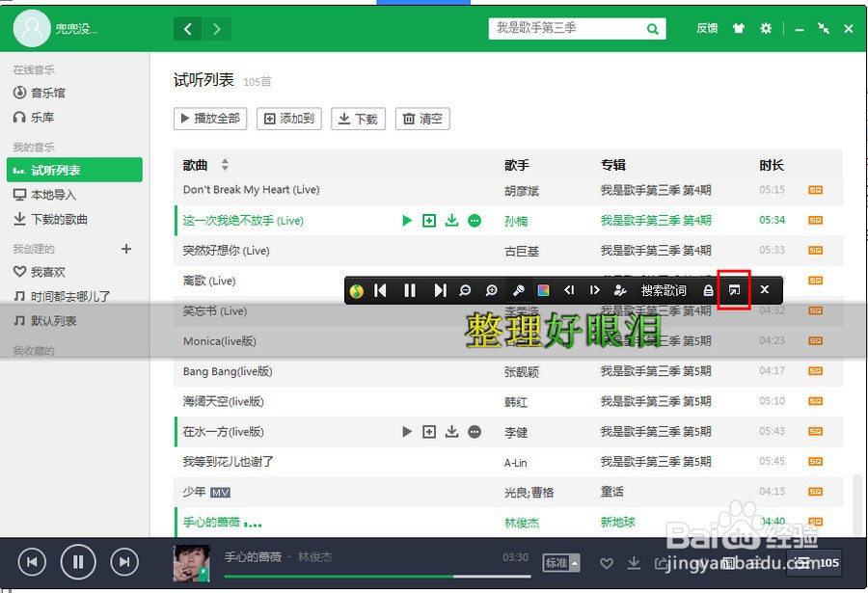Select the song Bang Bang(live版)
This screenshot has width=868, height=593.
tap(228, 371)
